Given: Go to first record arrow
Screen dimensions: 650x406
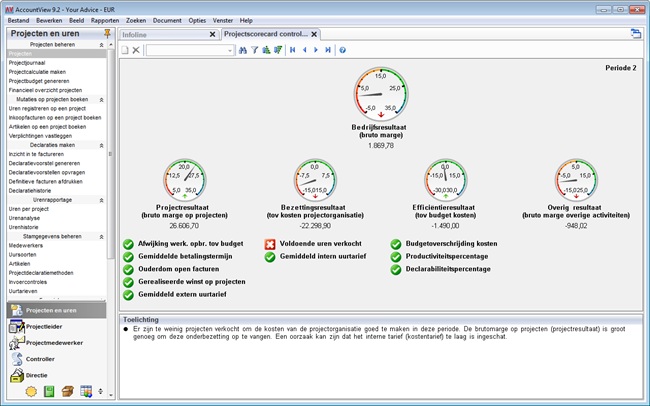Looking at the screenshot, I should pos(293,50).
